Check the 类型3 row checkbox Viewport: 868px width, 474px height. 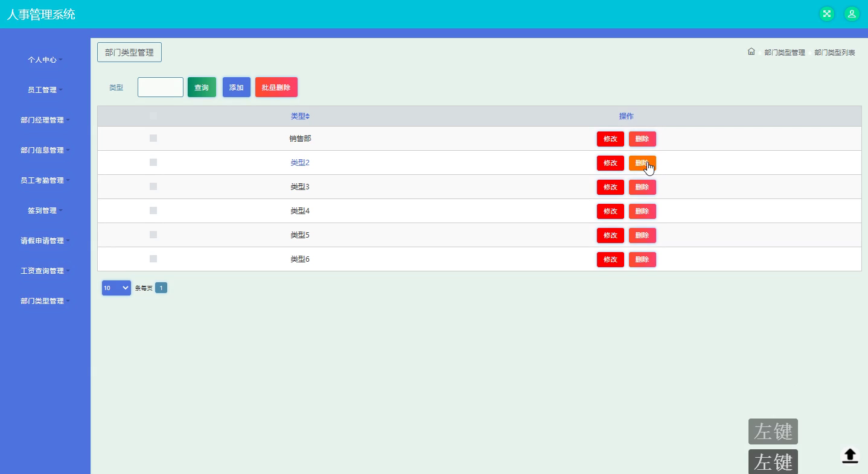click(x=153, y=186)
